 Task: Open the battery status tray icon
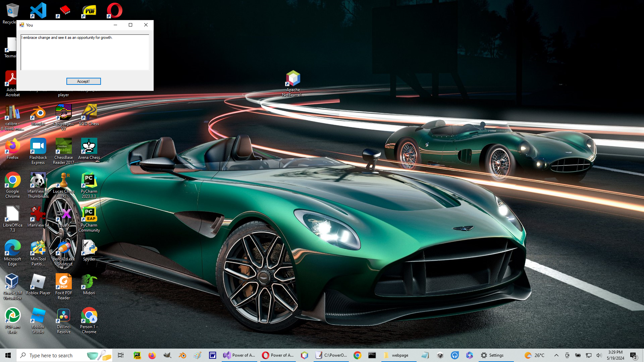578,355
